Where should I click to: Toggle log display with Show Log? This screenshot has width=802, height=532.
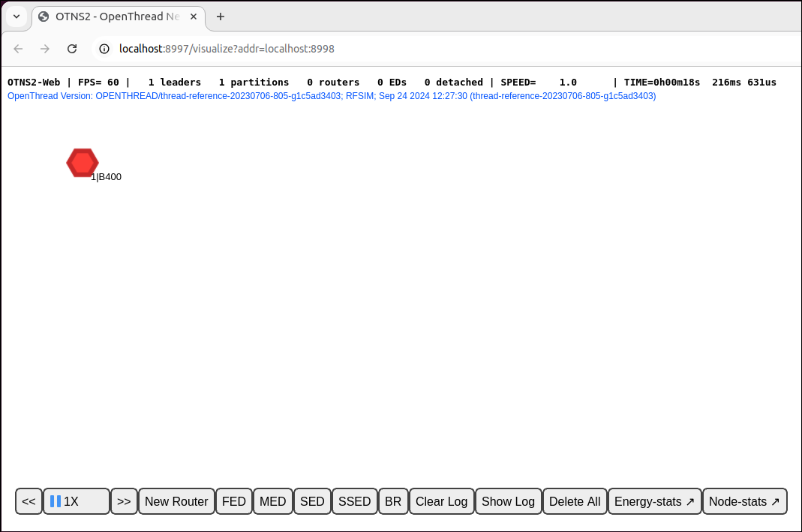tap(508, 501)
